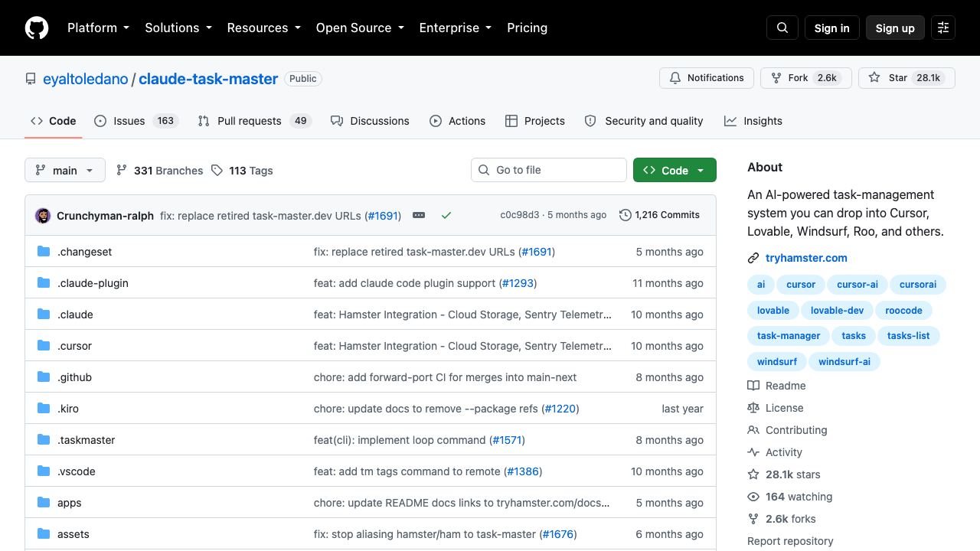Click the stars count star icon

tap(753, 474)
